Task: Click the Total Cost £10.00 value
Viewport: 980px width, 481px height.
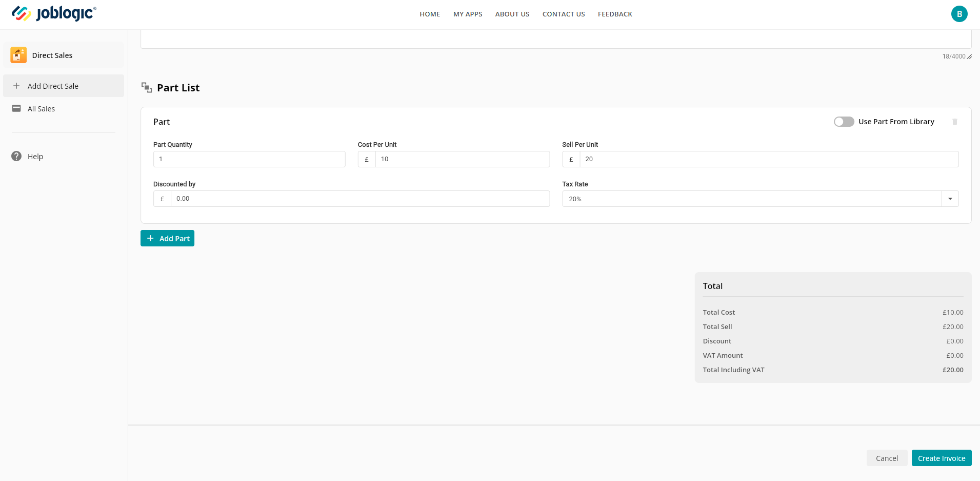Action: click(x=953, y=312)
